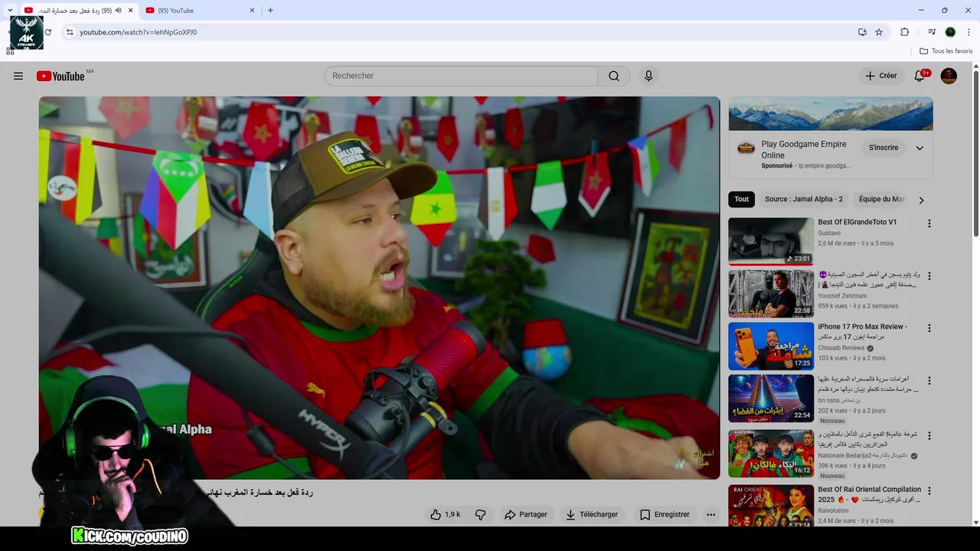
Task: Click the S'inscrire ad button
Action: click(x=884, y=148)
